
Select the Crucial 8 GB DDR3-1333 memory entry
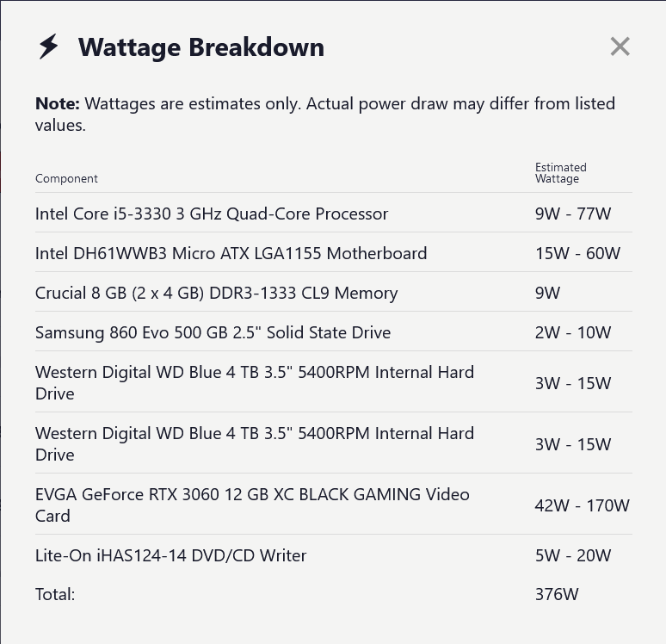216,293
